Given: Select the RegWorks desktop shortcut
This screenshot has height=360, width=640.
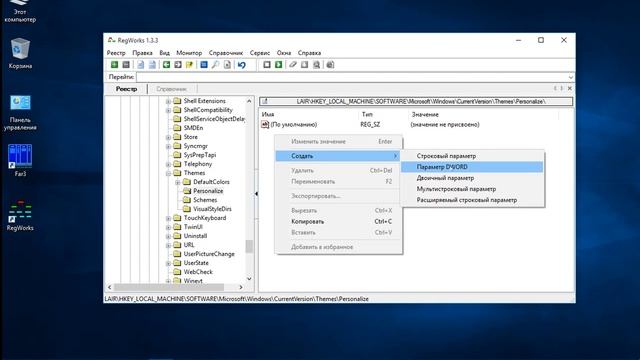Looking at the screenshot, I should pos(20,216).
